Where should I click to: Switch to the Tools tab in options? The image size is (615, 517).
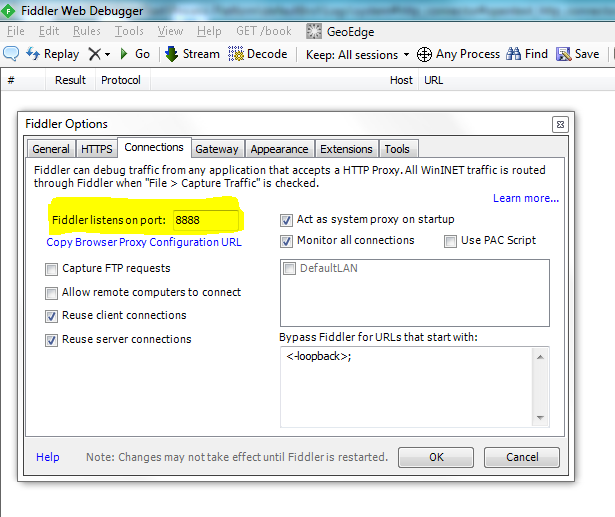(x=397, y=149)
